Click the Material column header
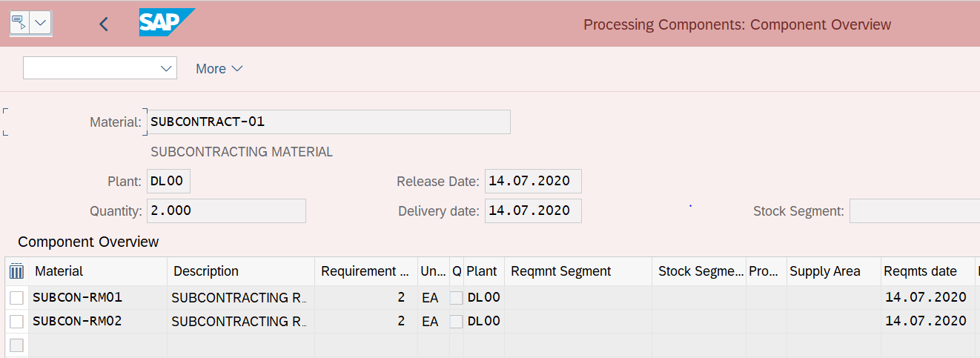This screenshot has height=358, width=980. pos(59,271)
